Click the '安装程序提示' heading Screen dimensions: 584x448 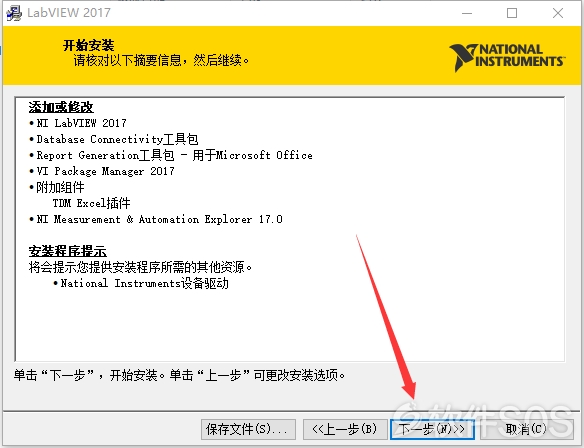pyautogui.click(x=68, y=251)
